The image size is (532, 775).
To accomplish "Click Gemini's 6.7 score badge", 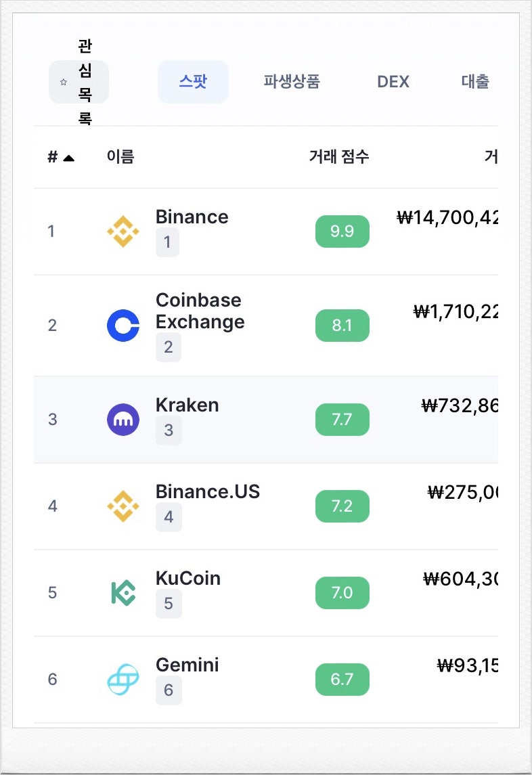I will (x=342, y=680).
